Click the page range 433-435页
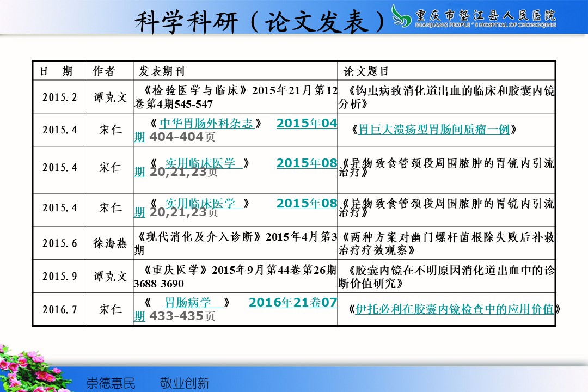 pyautogui.click(x=182, y=316)
